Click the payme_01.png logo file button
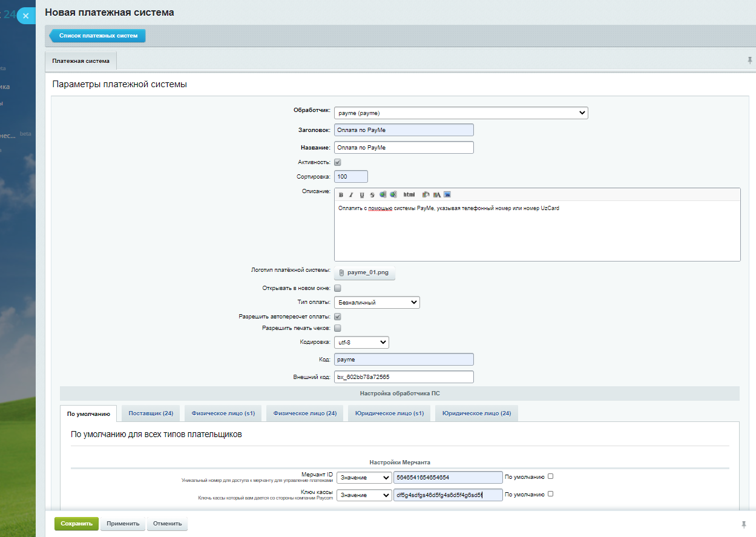 [x=364, y=272]
